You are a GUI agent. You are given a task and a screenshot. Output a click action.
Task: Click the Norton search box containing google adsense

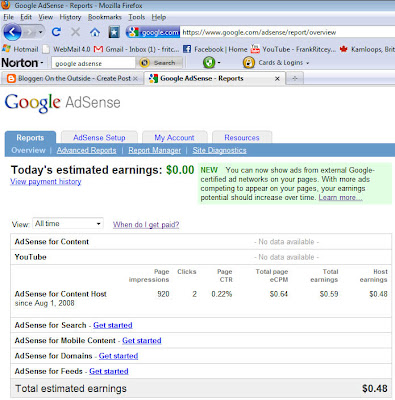tap(93, 63)
